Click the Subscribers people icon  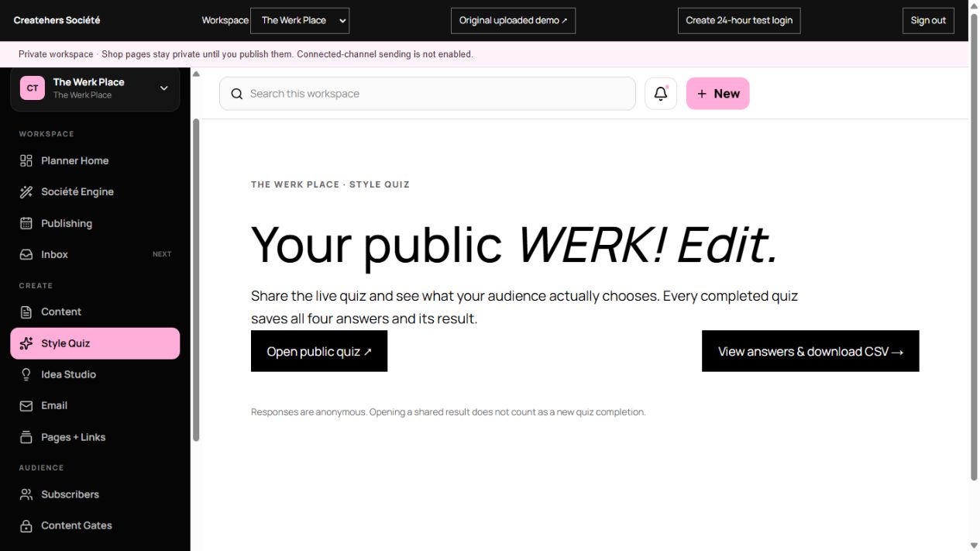pyautogui.click(x=26, y=494)
